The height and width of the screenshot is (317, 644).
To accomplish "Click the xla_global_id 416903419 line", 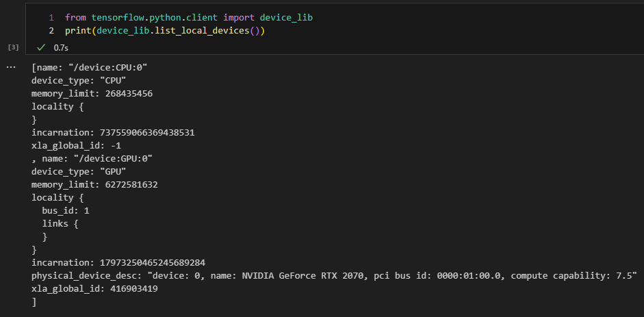I will (x=94, y=288).
